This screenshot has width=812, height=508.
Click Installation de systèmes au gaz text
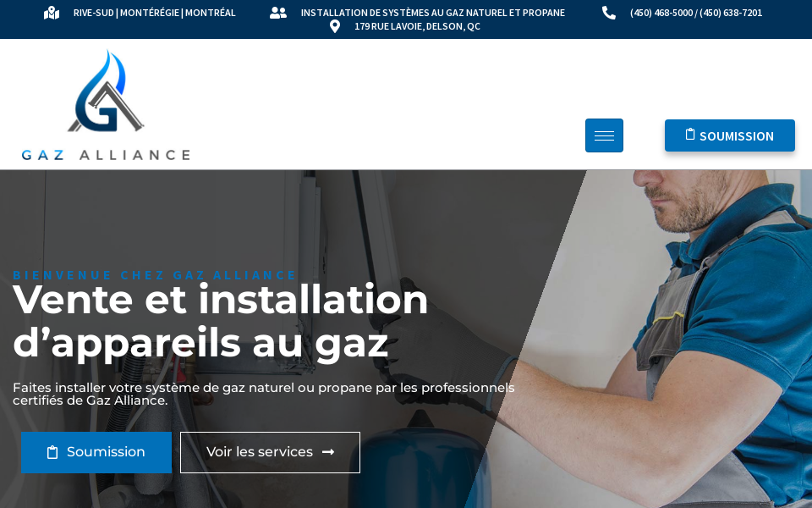432,13
